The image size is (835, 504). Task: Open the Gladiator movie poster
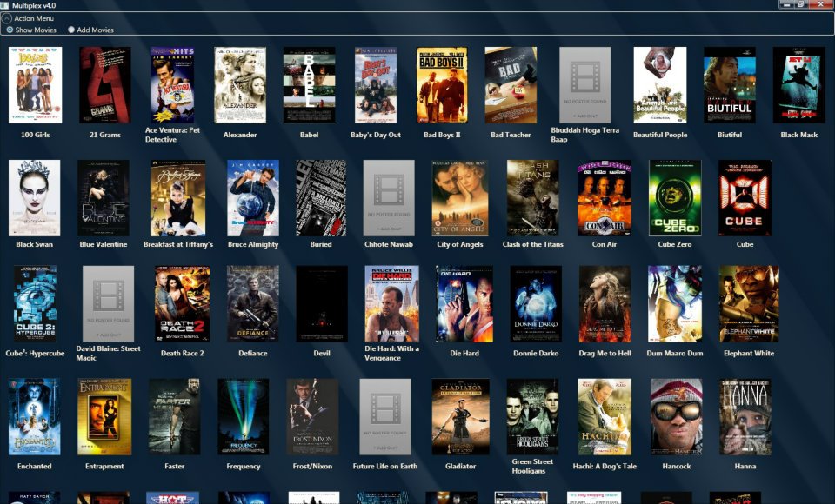(x=461, y=417)
